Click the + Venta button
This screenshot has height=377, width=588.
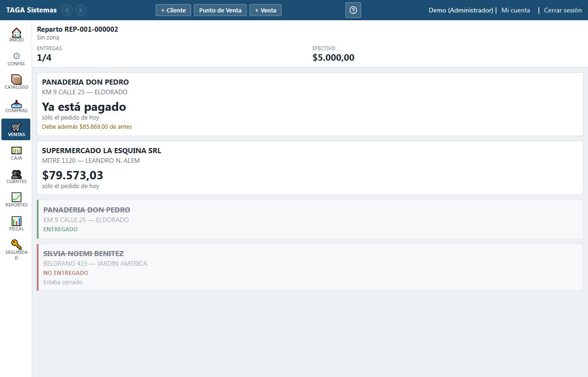266,10
